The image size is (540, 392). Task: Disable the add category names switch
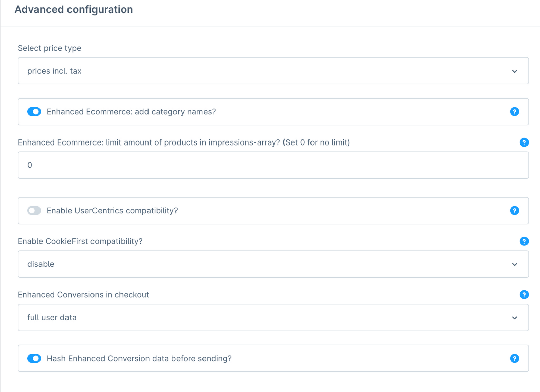click(34, 112)
